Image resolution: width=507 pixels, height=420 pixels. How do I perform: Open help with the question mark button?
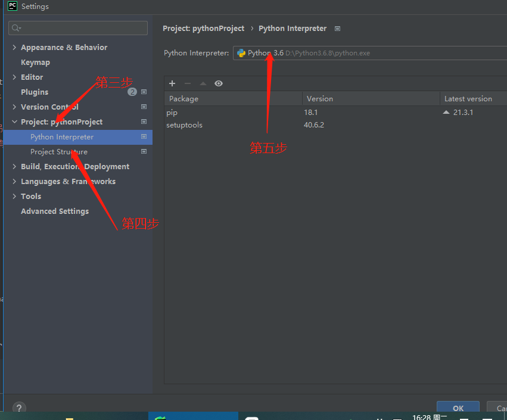pyautogui.click(x=19, y=408)
